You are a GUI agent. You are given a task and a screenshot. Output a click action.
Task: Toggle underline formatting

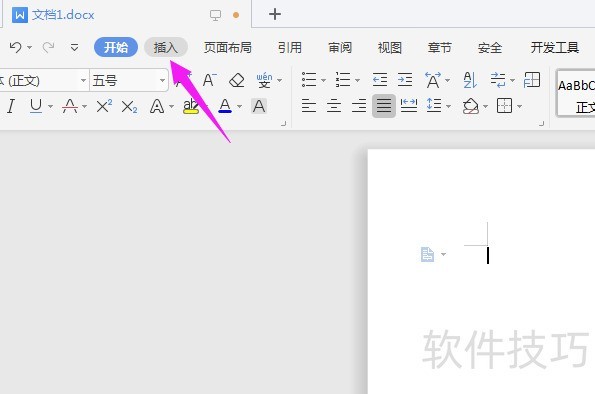tap(36, 106)
